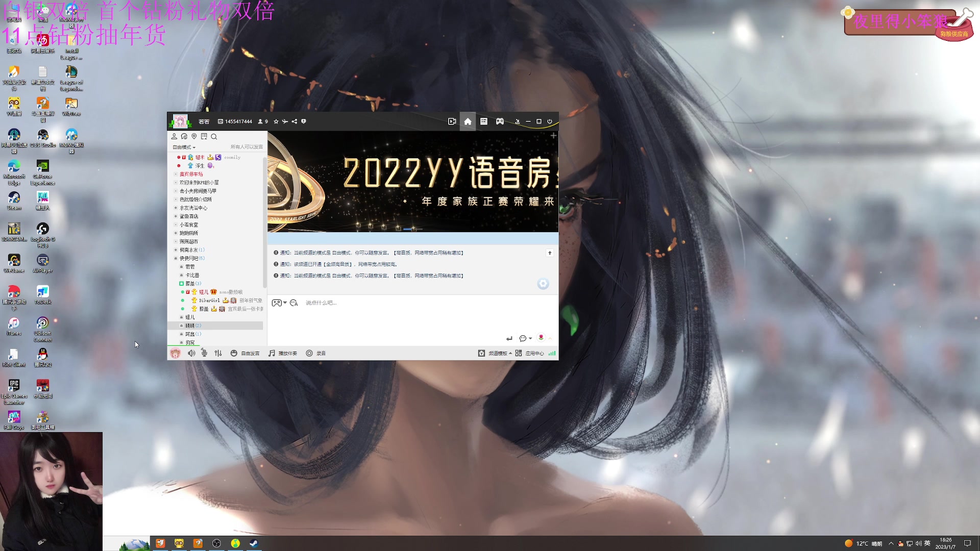Viewport: 980px width, 551px height.
Task: Open the 频道模板 dropdown
Action: click(x=495, y=353)
